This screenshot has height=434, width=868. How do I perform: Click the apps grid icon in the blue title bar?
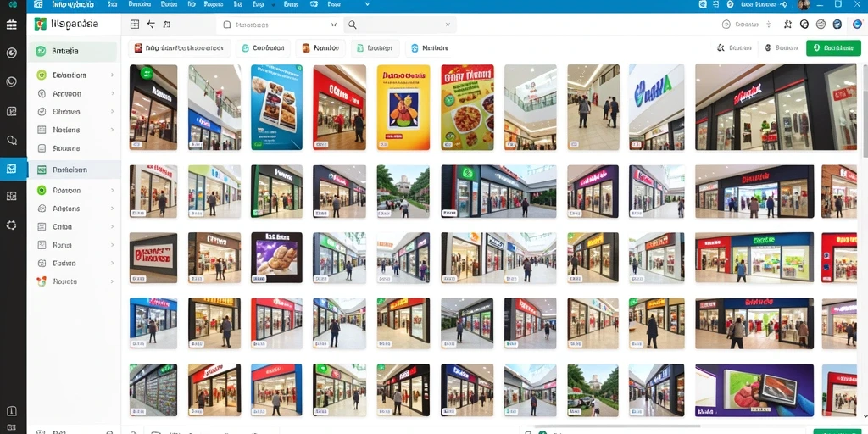pos(37,4)
